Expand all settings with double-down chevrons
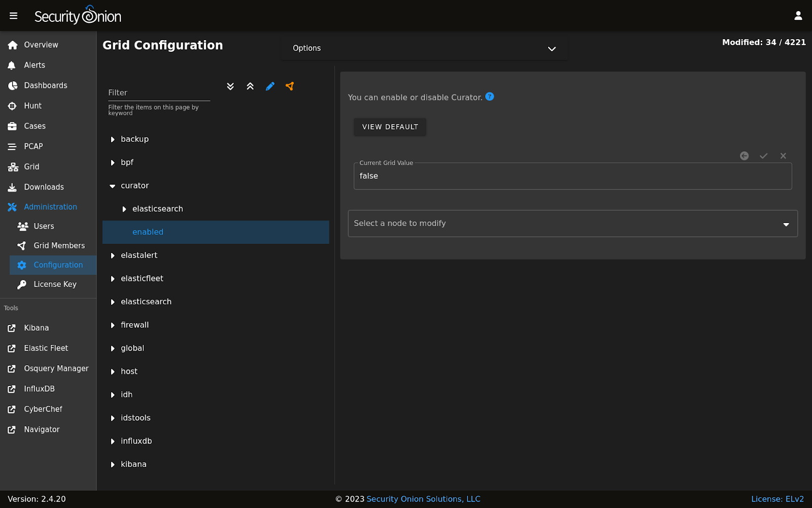812x508 pixels. 230,86
